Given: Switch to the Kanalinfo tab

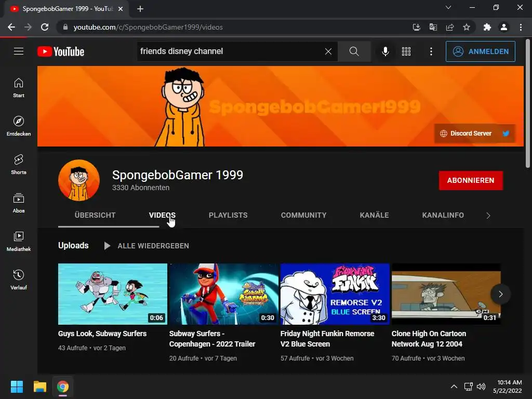Looking at the screenshot, I should pos(443,215).
